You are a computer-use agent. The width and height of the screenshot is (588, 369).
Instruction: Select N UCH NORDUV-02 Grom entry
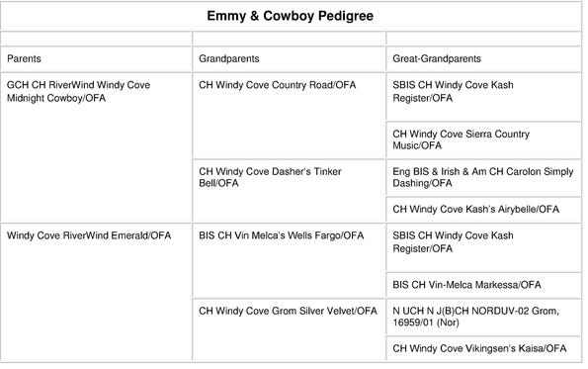coord(476,317)
